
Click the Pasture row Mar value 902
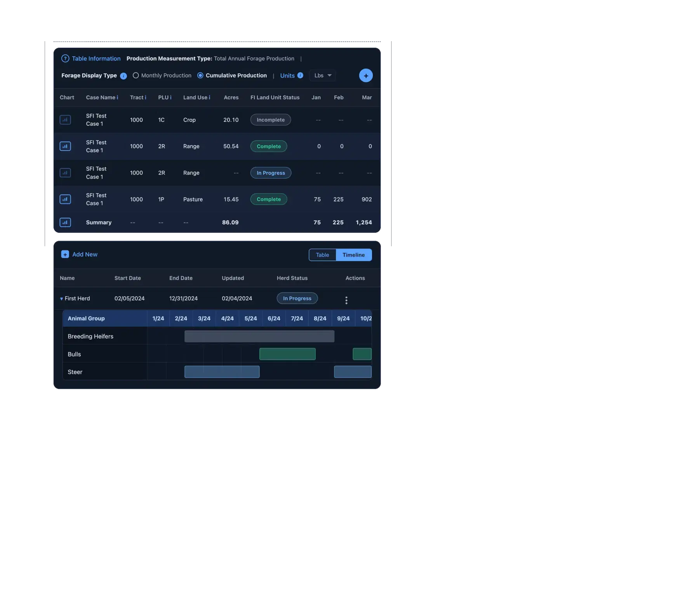pos(367,199)
